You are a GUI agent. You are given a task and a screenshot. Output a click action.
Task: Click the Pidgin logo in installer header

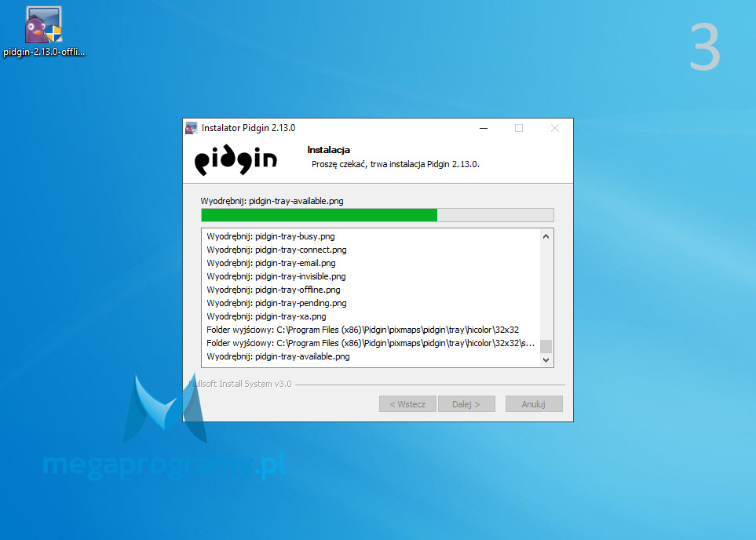click(236, 159)
